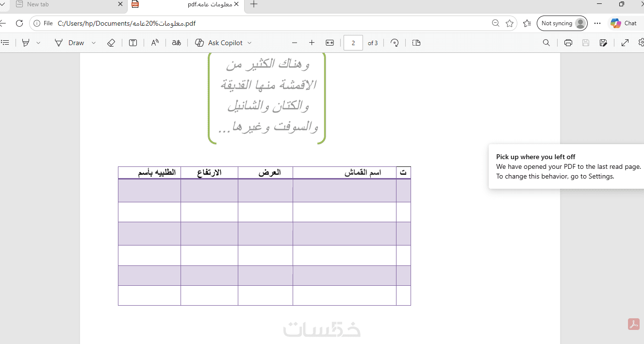Select the Erase tool
Screen dimensions: 644x344
pyautogui.click(x=111, y=43)
